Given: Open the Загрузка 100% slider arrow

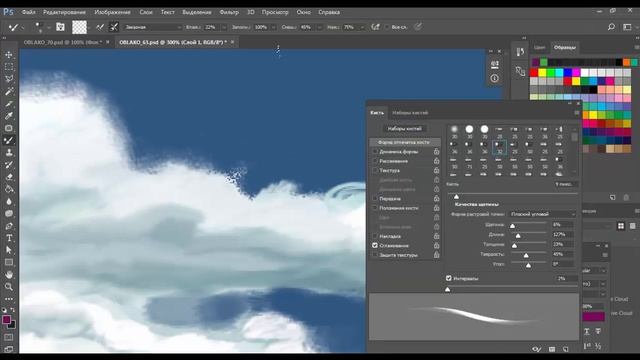Looking at the screenshot, I should pyautogui.click(x=273, y=27).
